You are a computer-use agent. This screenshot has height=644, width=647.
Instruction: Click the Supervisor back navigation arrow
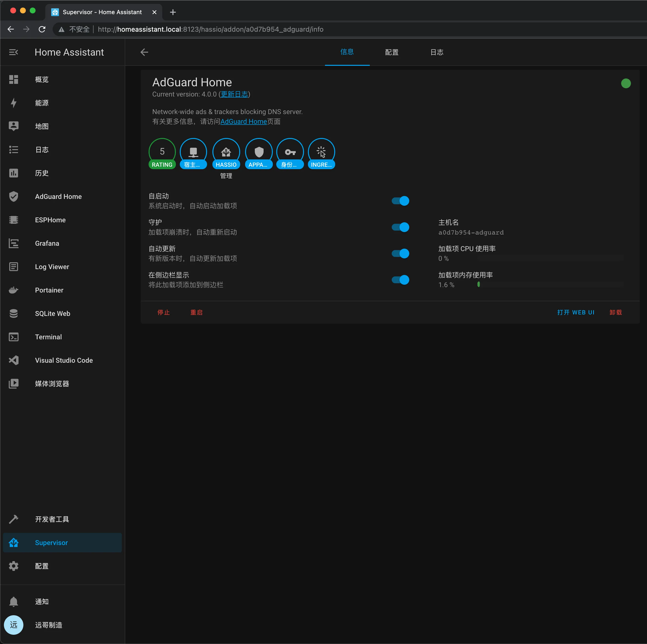[144, 52]
